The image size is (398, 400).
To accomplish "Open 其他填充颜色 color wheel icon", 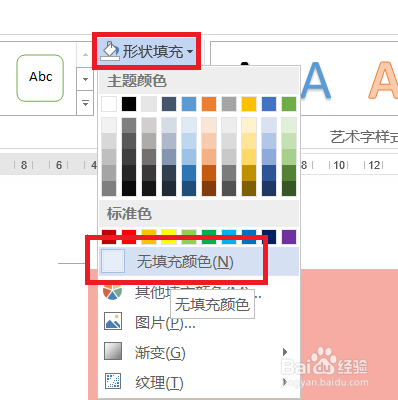I will coord(112,292).
